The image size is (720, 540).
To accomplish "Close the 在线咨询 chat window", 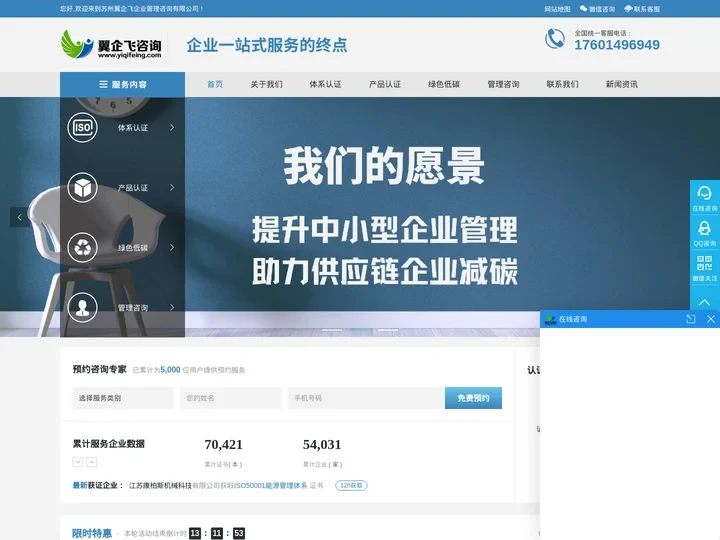I will click(711, 319).
